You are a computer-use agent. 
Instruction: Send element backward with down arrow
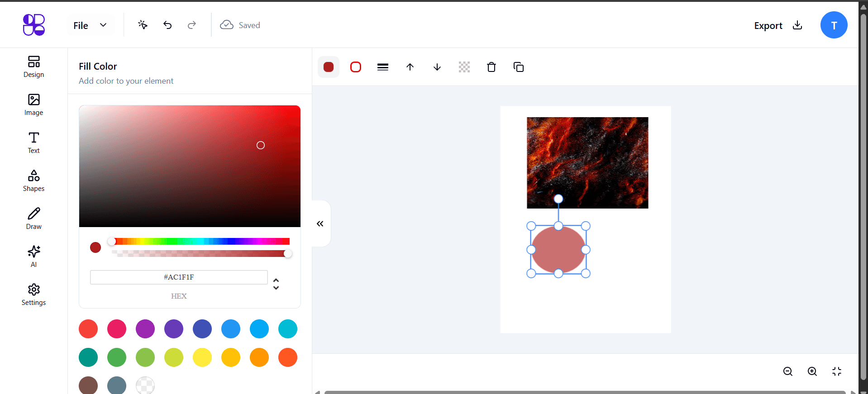pyautogui.click(x=437, y=67)
